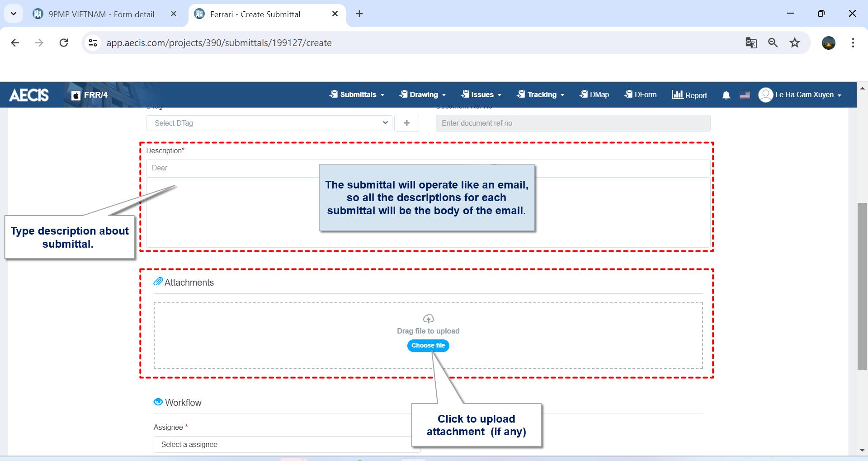
Task: Open the Chrome three-dot menu
Action: (853, 43)
